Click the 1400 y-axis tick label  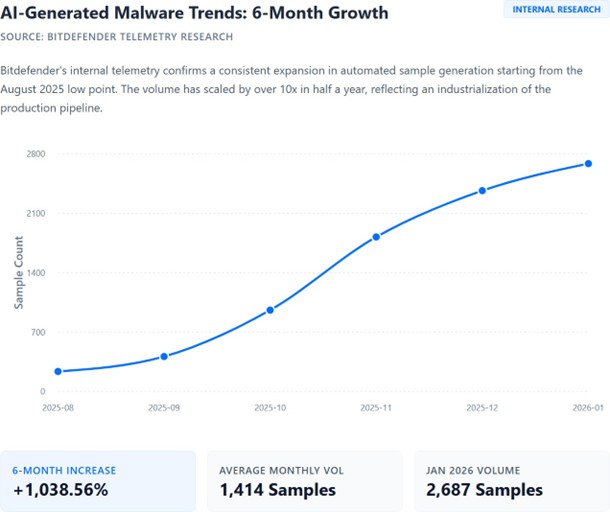coord(35,272)
